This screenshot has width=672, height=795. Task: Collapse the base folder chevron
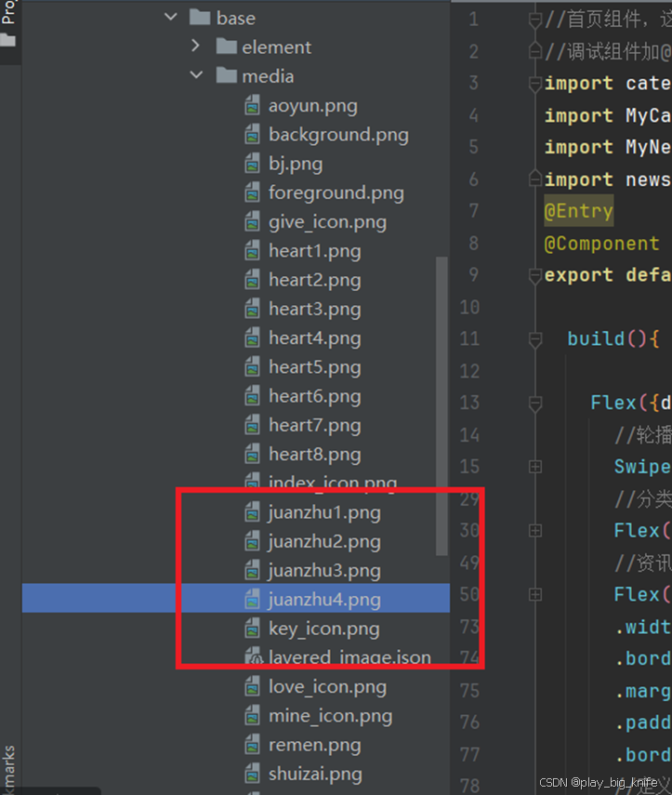tap(169, 18)
